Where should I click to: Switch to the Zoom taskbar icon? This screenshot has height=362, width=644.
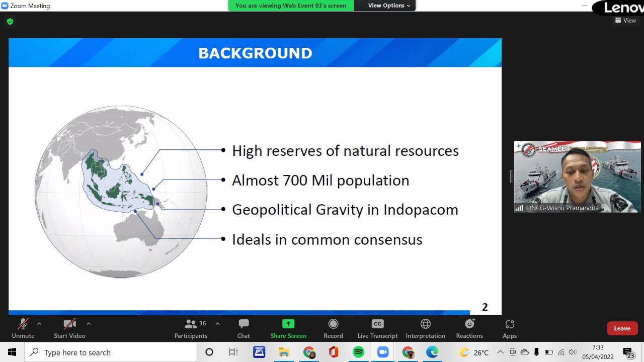coord(383,352)
